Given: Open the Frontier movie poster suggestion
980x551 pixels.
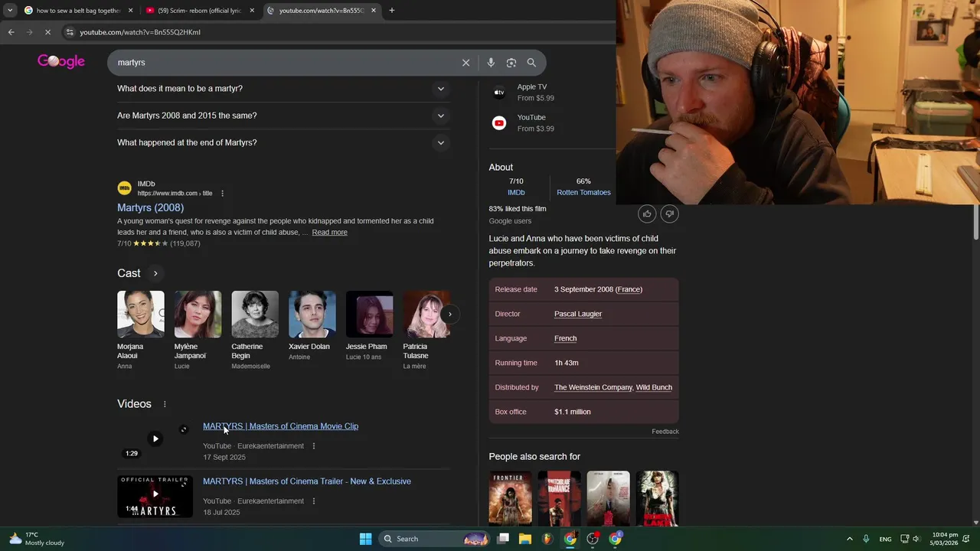Looking at the screenshot, I should pos(511,498).
